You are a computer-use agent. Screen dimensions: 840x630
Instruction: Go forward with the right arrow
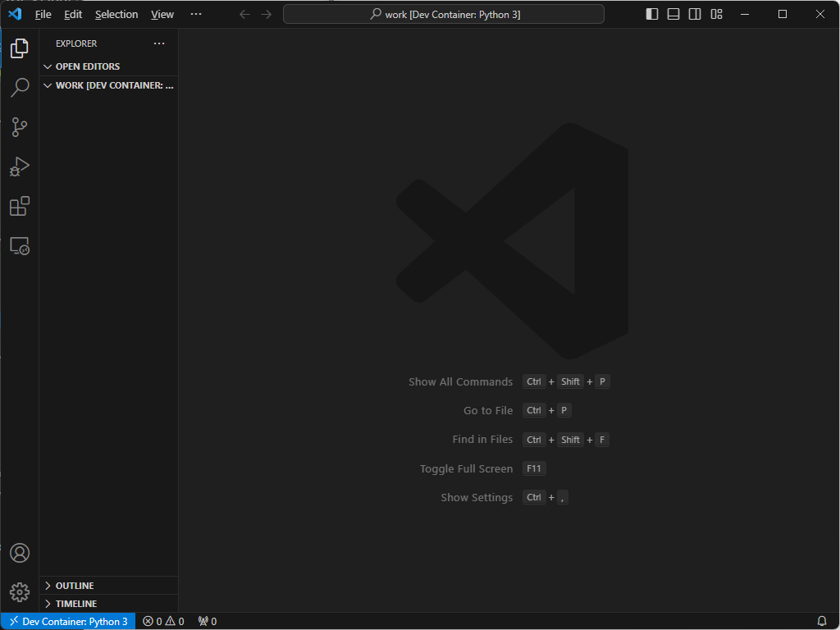point(267,15)
